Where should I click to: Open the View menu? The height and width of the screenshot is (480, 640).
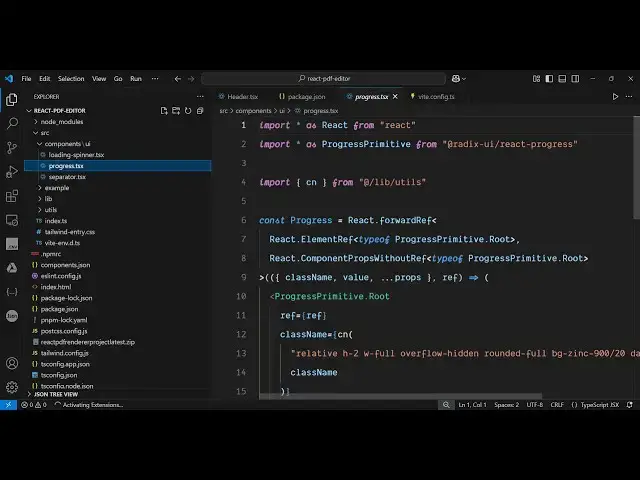coord(99,79)
